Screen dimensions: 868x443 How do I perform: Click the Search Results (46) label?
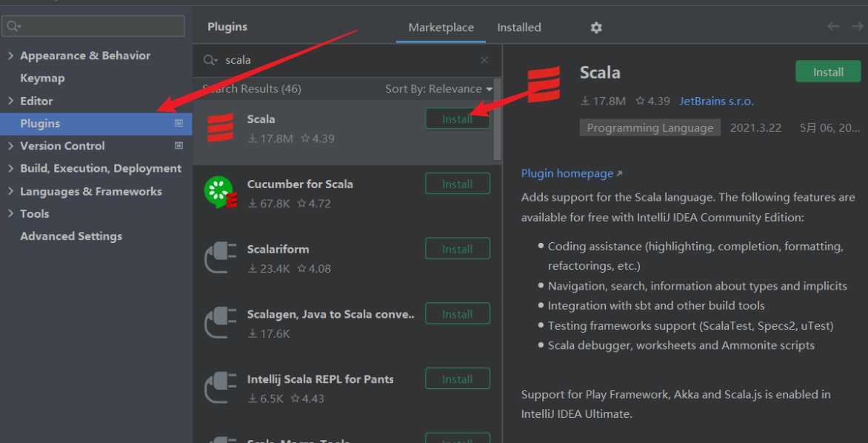(252, 89)
